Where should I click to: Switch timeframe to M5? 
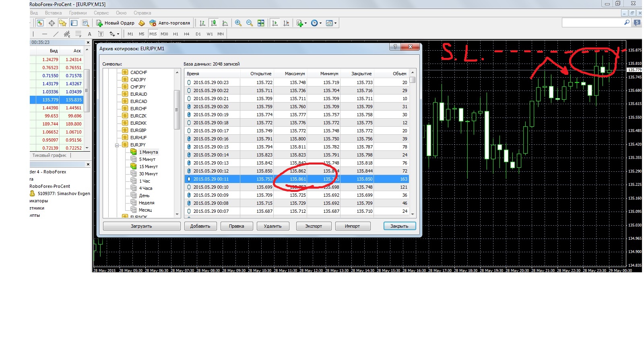pyautogui.click(x=142, y=34)
